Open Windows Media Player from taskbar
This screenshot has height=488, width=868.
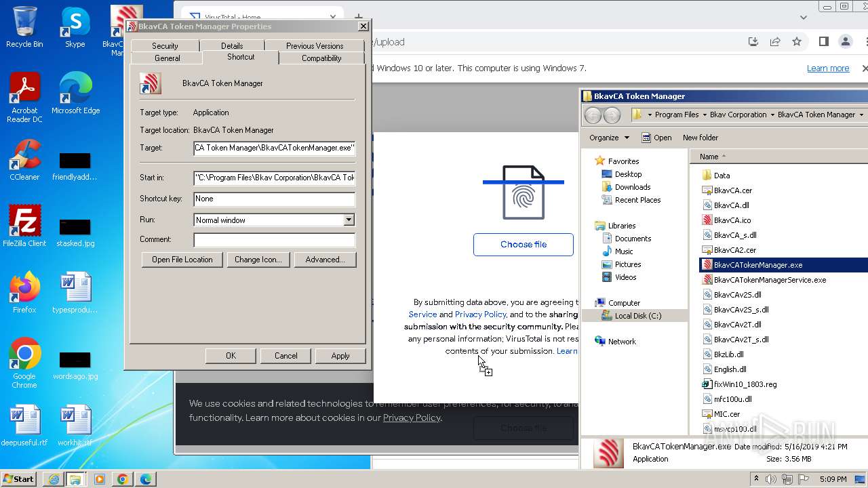[100, 479]
